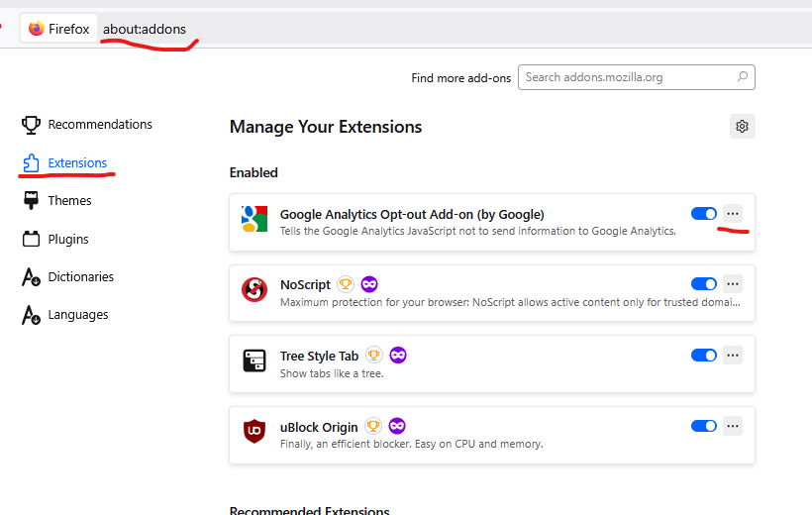Click uBlock Origin's recommended trophy badge
This screenshot has height=515, width=812.
point(373,426)
